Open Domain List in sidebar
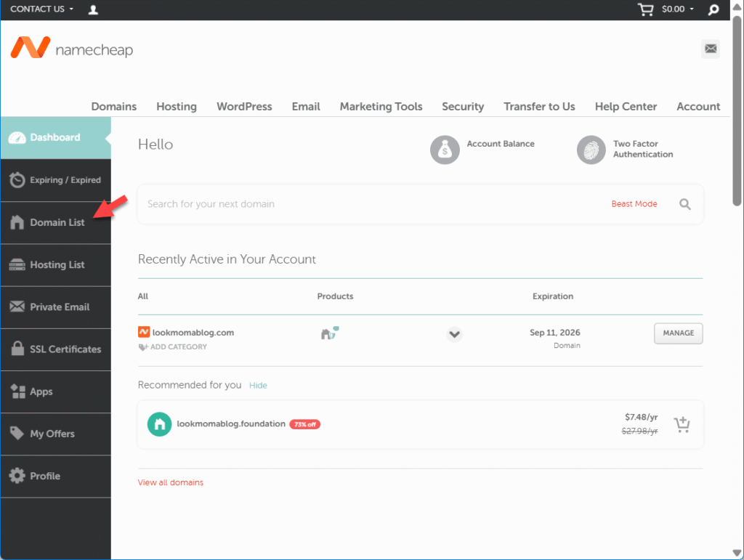 [57, 222]
